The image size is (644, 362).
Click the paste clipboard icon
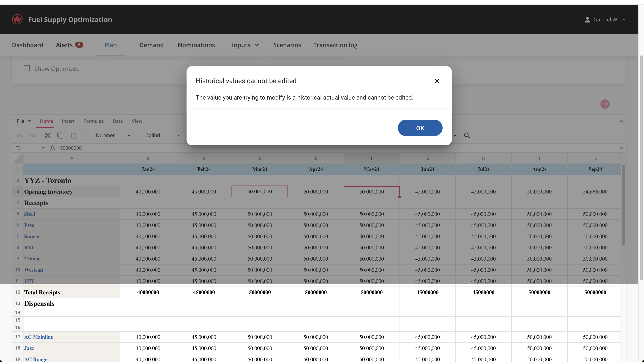click(73, 136)
